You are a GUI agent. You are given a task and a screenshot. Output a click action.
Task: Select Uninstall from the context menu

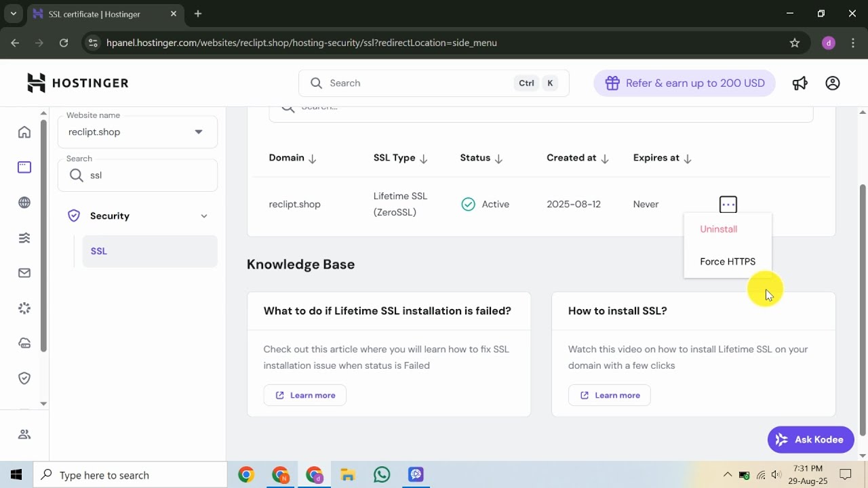point(718,229)
